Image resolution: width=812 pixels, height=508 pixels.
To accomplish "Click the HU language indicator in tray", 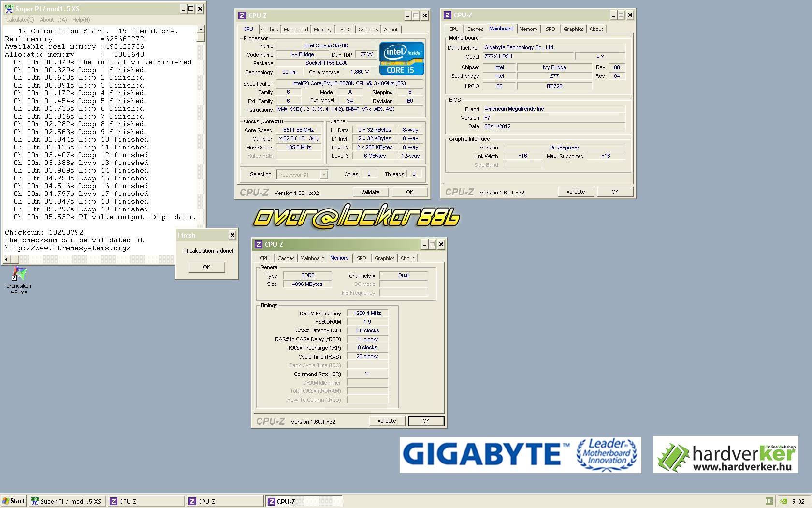I will tap(769, 501).
